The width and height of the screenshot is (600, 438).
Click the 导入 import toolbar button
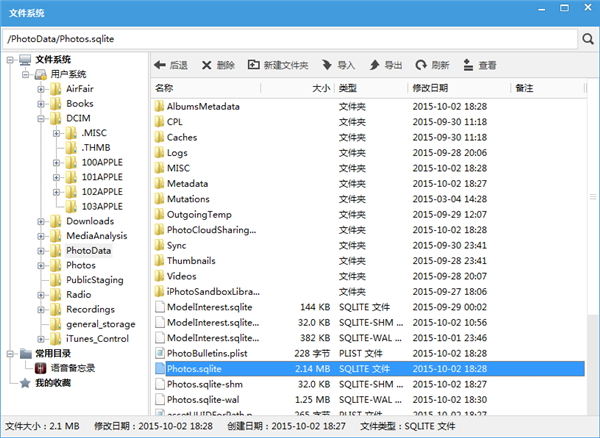(338, 65)
